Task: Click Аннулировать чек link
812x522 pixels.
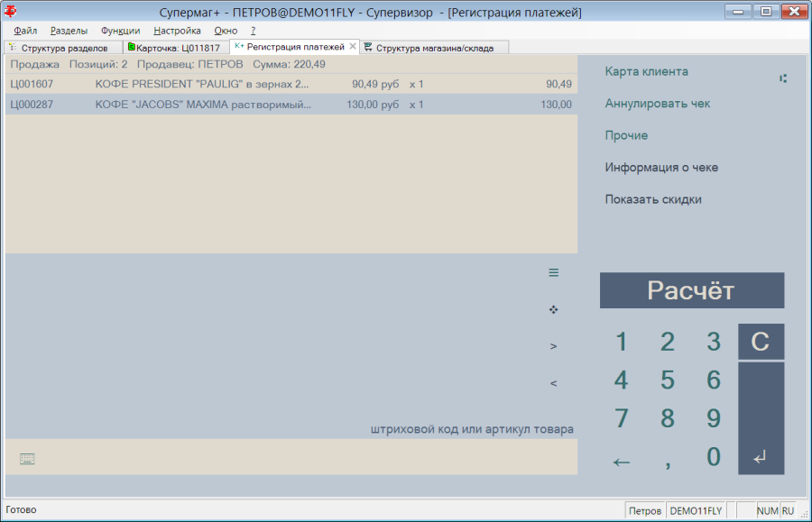Action: coord(657,104)
